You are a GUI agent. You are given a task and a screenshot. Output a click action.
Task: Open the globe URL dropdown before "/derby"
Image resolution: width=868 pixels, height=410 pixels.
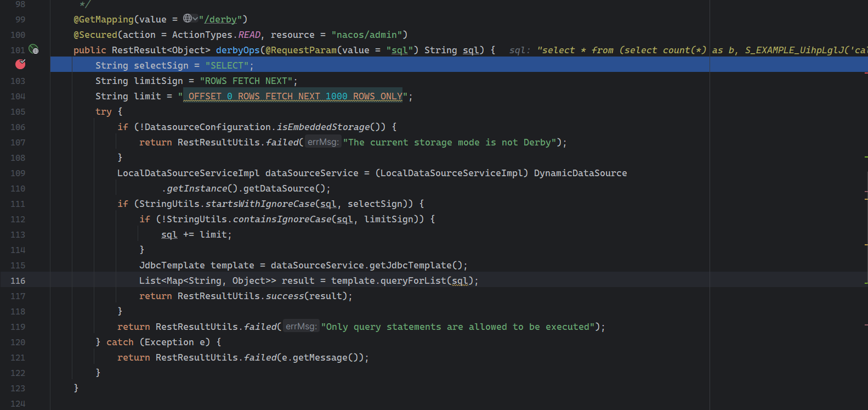tap(190, 19)
